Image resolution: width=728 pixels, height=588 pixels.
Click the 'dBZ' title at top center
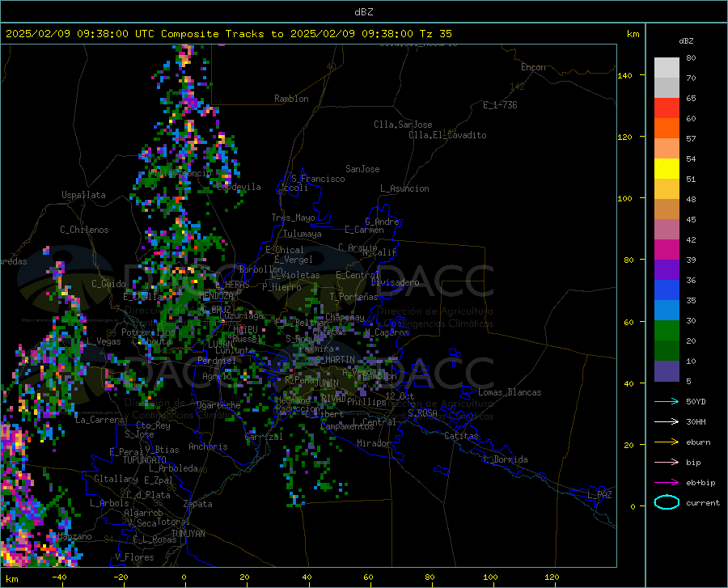click(363, 12)
